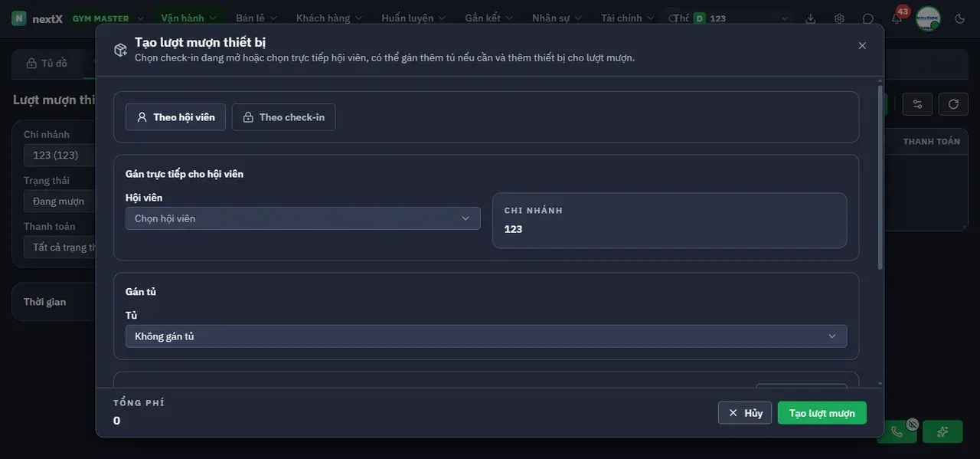Switch to the Tủ đồ tab
This screenshot has width=980, height=459.
coord(47,64)
